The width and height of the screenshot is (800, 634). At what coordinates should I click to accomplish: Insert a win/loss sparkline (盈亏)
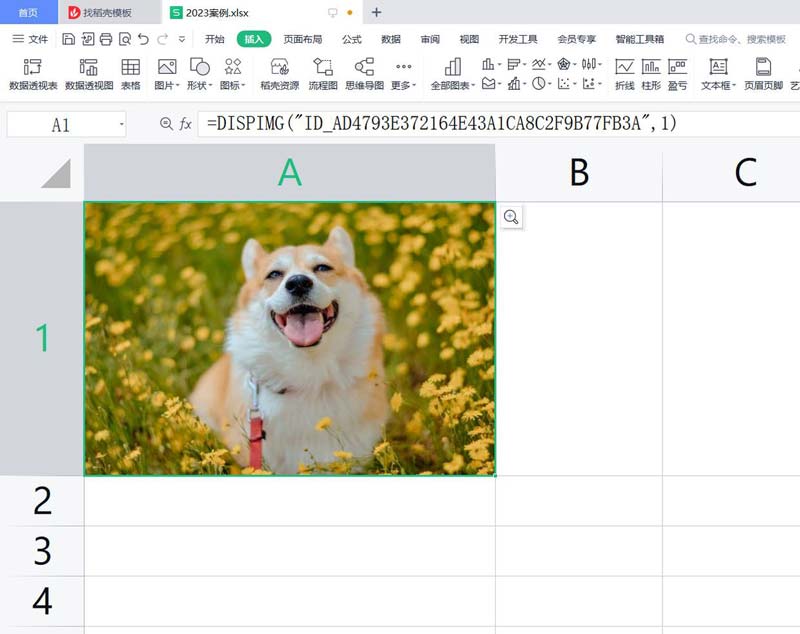pyautogui.click(x=678, y=74)
